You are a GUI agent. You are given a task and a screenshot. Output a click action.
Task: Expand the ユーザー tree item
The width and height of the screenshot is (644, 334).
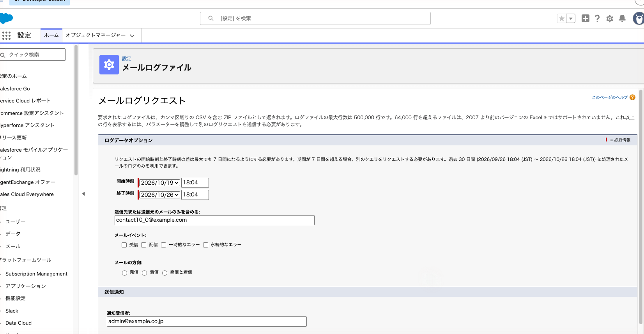[1, 222]
